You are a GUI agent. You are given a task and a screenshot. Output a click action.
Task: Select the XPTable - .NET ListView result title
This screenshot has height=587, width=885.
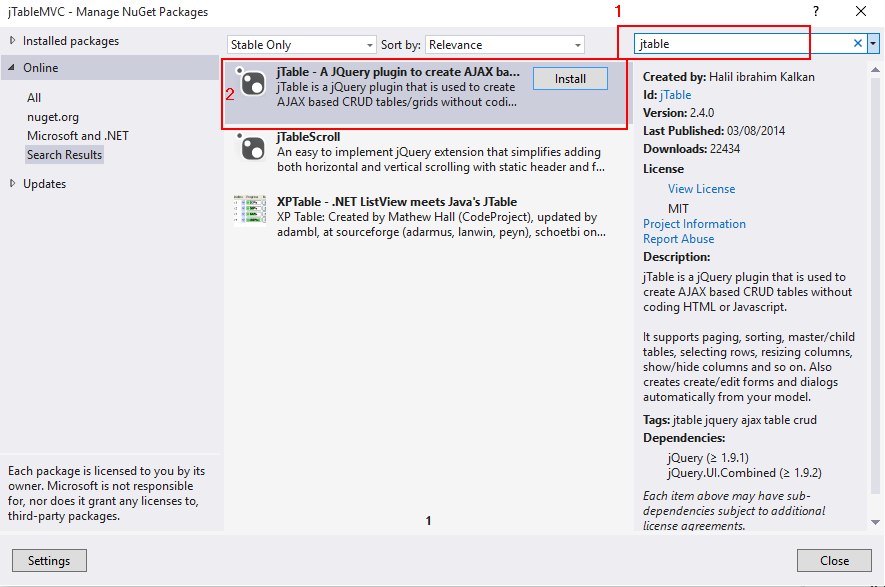point(397,201)
